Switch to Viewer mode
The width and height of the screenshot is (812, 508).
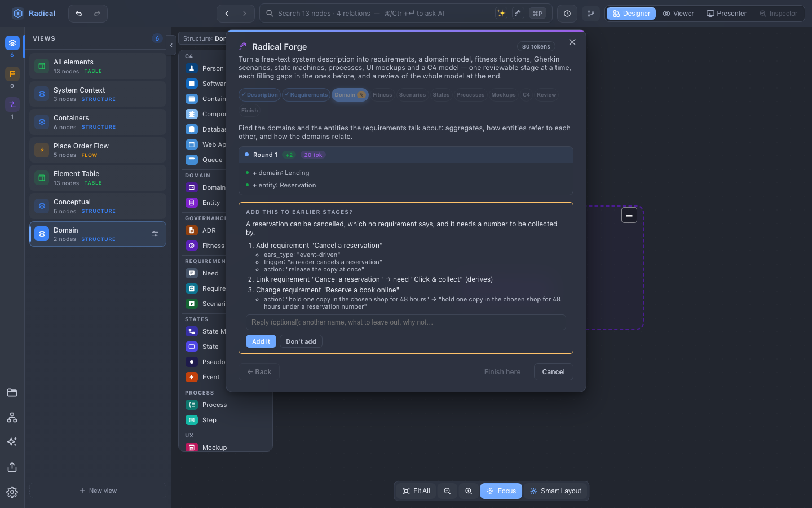tap(678, 14)
